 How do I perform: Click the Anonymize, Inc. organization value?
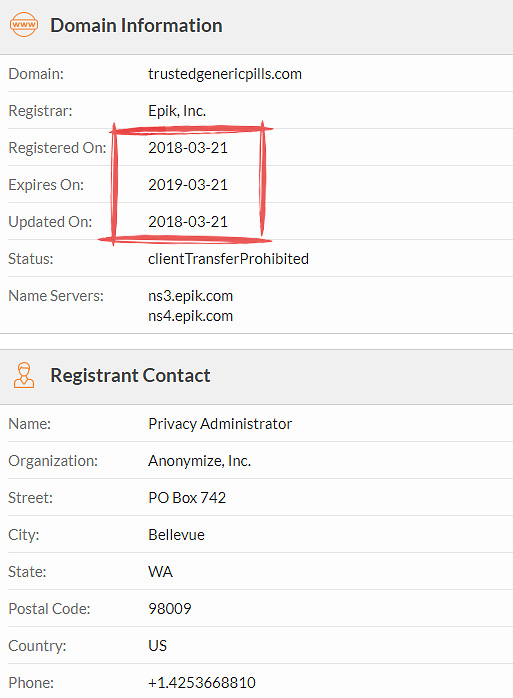(200, 461)
